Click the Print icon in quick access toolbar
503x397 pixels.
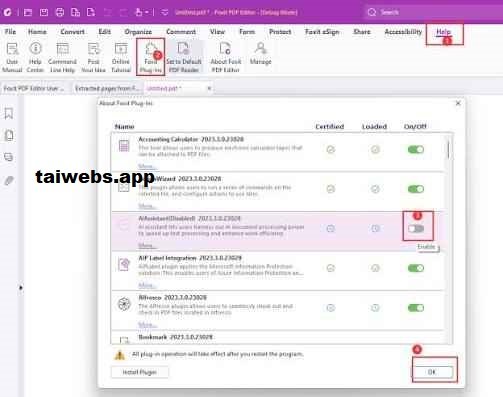[60, 12]
